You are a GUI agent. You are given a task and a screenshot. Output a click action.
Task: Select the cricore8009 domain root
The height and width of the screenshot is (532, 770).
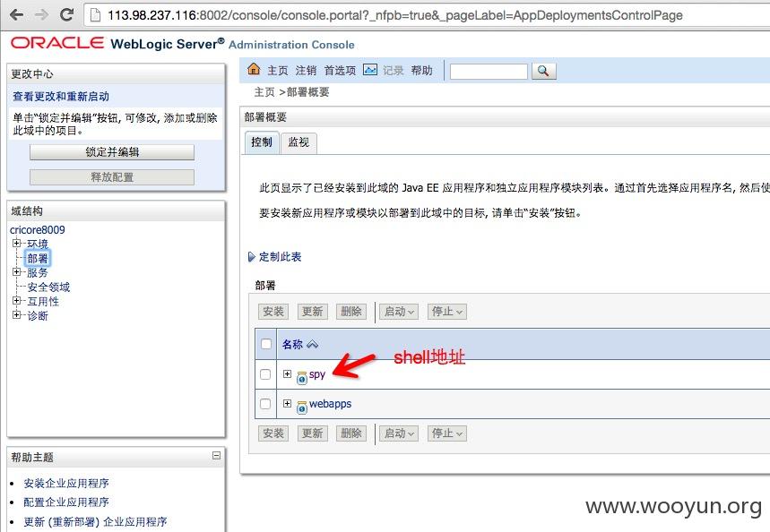pyautogui.click(x=38, y=229)
